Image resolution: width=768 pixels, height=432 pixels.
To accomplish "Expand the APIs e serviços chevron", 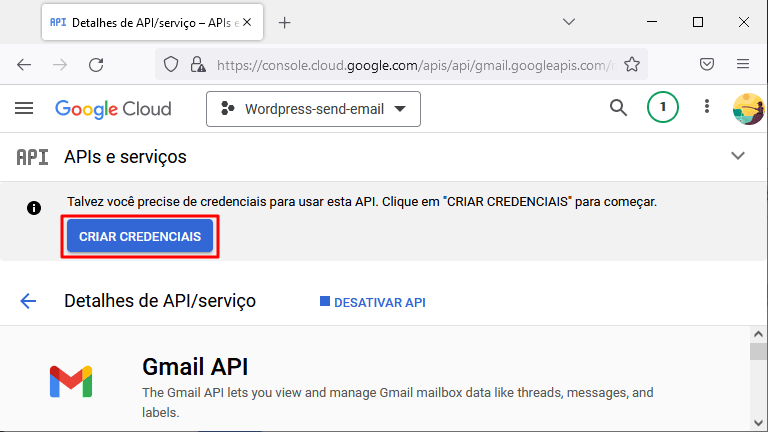I will (738, 156).
